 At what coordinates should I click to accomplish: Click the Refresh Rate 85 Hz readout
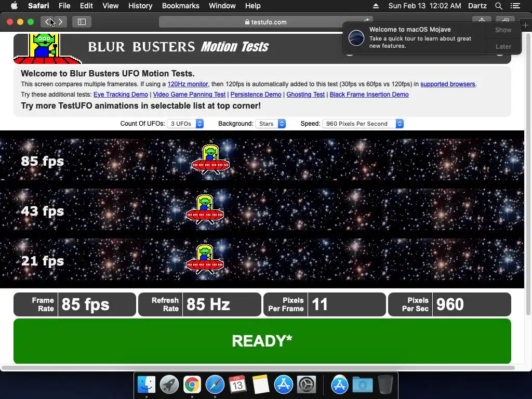tap(199, 304)
